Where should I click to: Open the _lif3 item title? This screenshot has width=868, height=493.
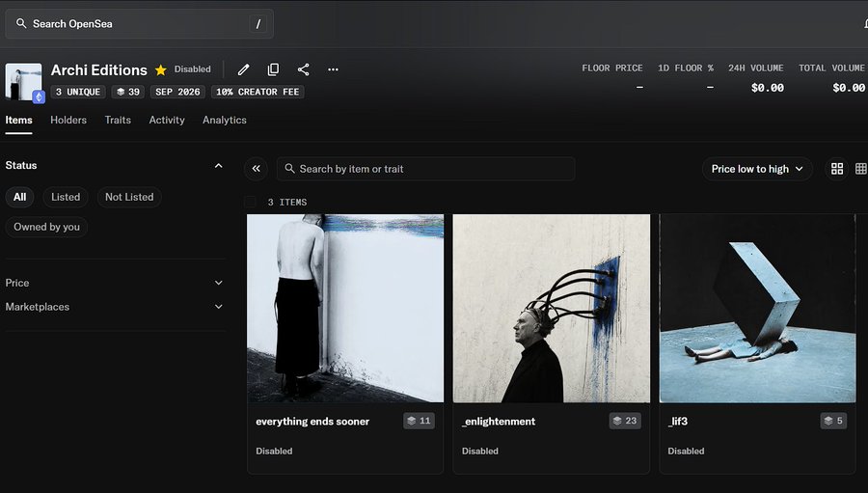pos(678,422)
